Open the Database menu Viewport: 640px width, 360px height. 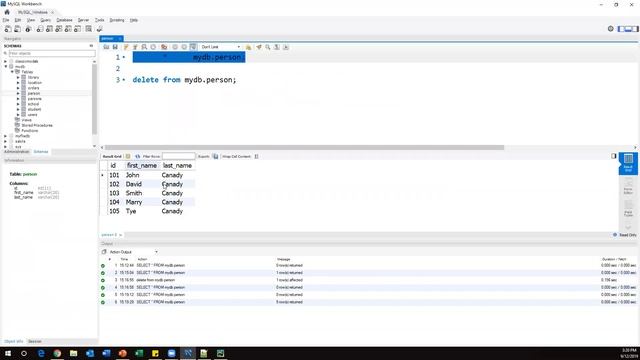(64, 20)
